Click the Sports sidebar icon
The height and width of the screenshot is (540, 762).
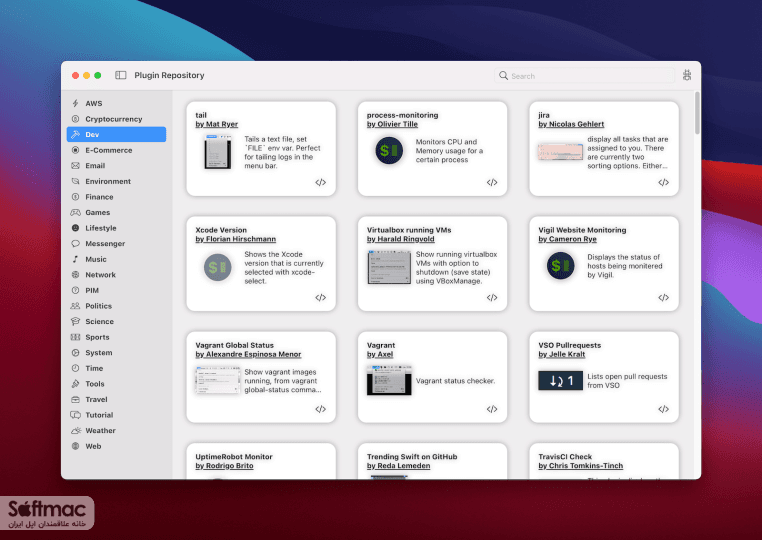pyautogui.click(x=75, y=337)
